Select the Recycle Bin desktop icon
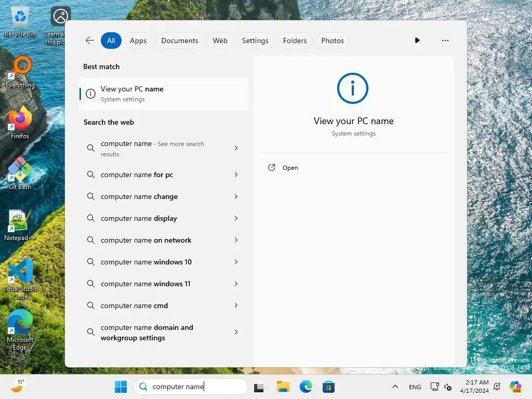The height and width of the screenshot is (399, 532). 20,22
